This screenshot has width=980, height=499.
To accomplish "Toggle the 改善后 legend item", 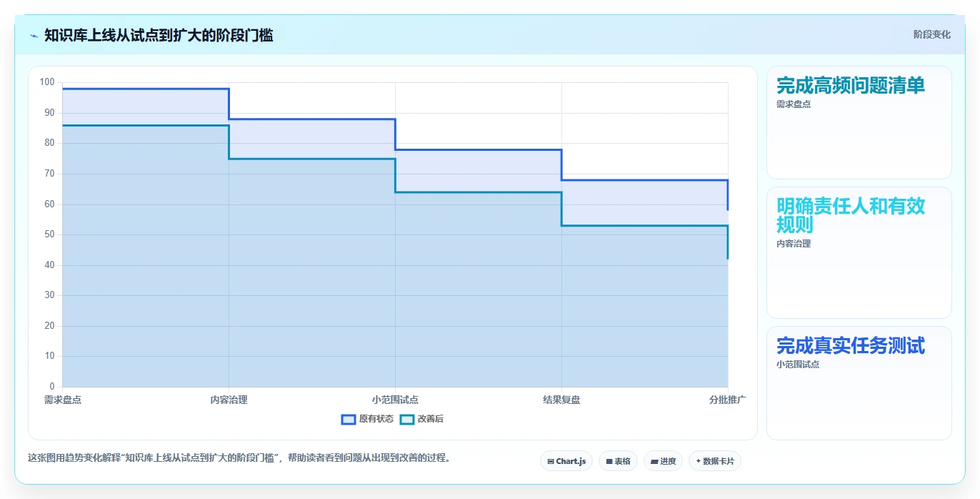I will point(422,419).
